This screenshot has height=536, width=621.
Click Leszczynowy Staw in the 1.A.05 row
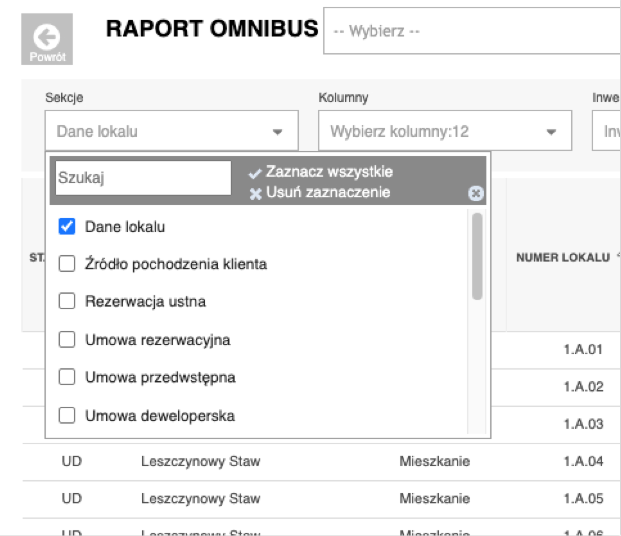click(x=200, y=498)
